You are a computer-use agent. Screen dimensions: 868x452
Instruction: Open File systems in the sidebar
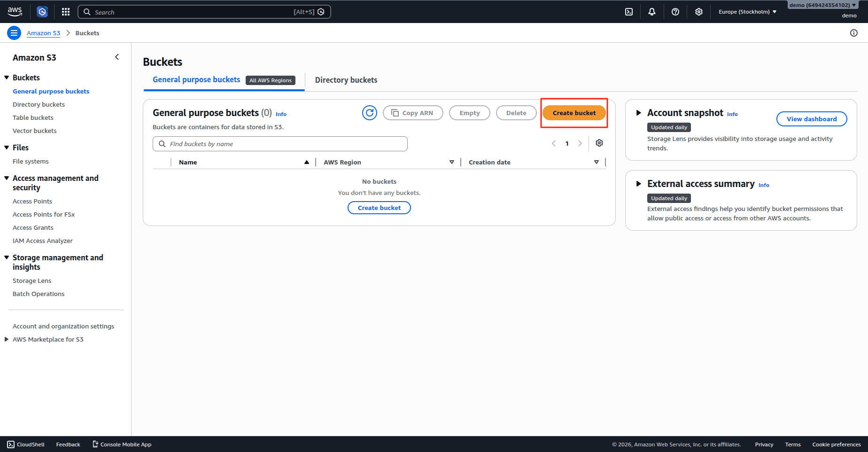tap(31, 161)
